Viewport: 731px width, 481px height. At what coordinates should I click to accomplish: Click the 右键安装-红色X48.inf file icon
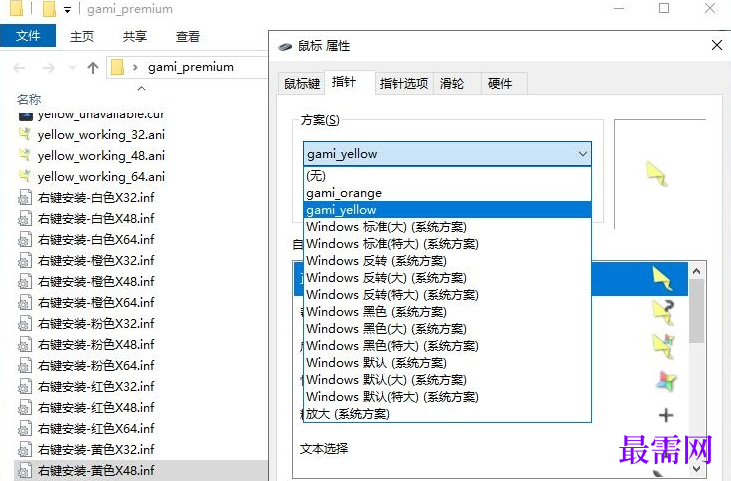(x=25, y=407)
